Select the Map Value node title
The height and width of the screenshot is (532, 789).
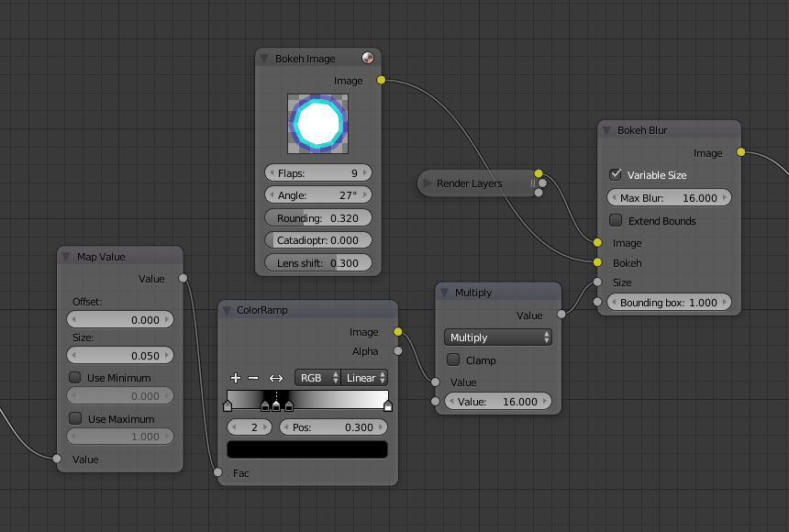click(101, 257)
